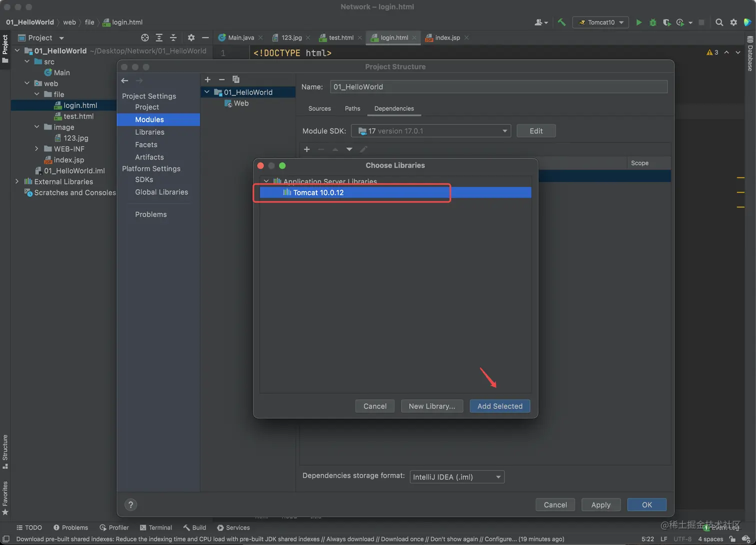Screen dimensions: 756x545
Task: Click the Build project hammer icon
Action: 561,22
